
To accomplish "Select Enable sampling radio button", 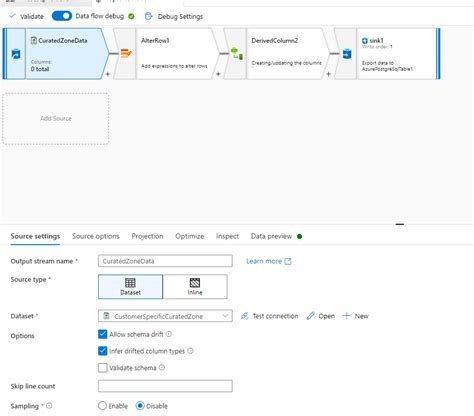I will click(x=102, y=406).
